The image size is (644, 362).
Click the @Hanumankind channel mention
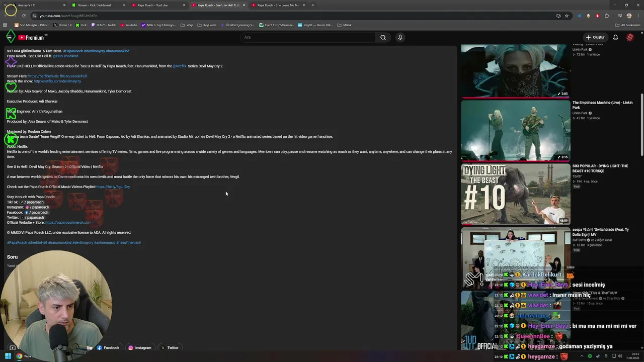coord(65,56)
